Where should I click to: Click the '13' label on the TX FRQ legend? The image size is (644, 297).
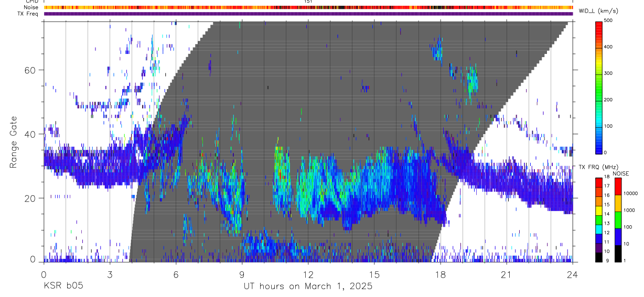pos(607,223)
